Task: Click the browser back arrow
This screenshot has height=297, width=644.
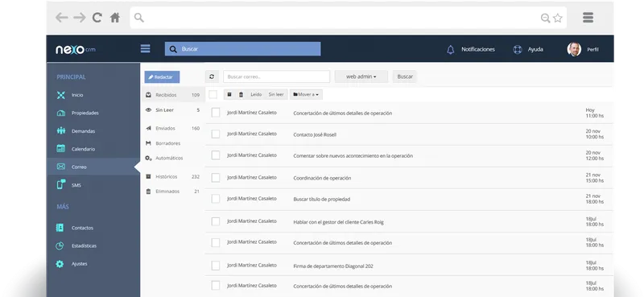Action: pyautogui.click(x=62, y=18)
